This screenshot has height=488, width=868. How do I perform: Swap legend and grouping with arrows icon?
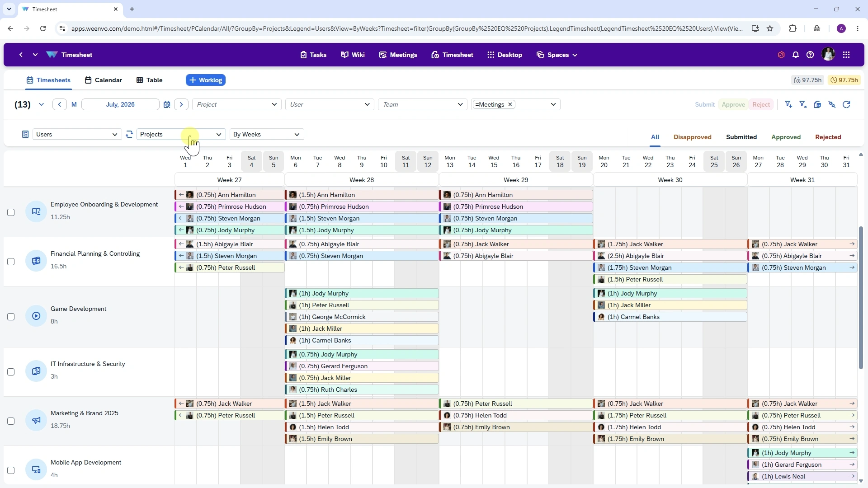point(129,134)
